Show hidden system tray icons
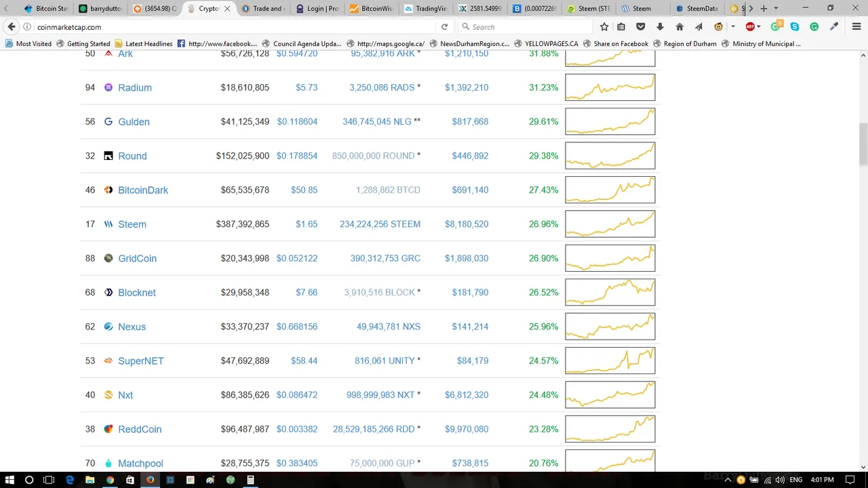The width and height of the screenshot is (868, 488). [728, 480]
